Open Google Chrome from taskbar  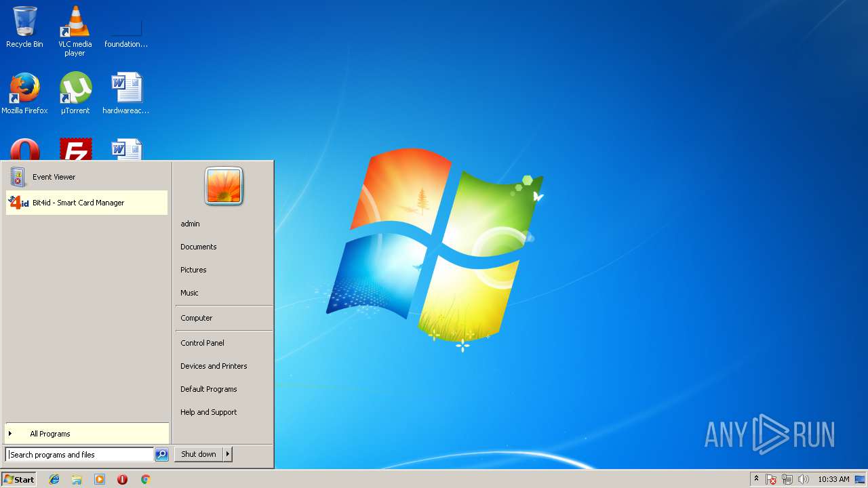145,479
